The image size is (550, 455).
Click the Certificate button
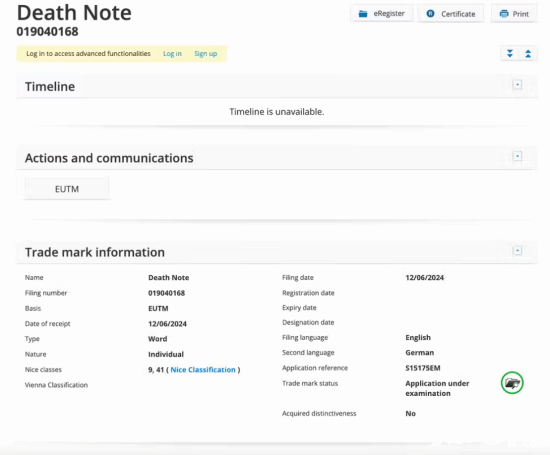451,14
